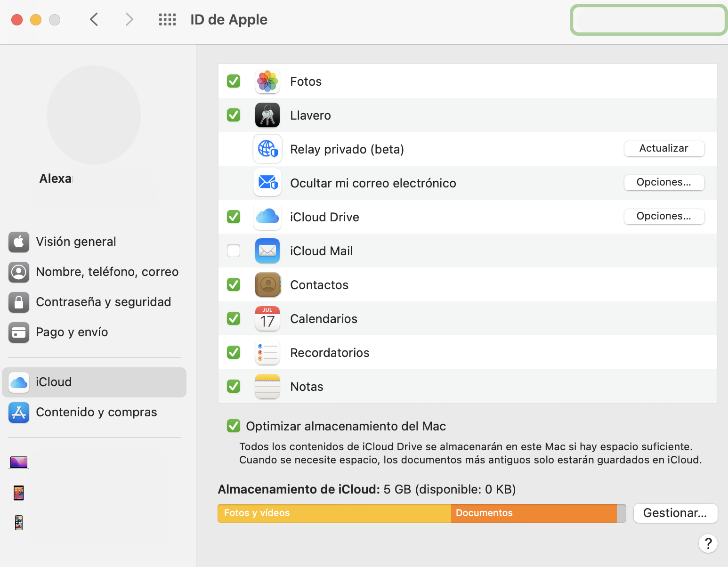728x567 pixels.
Task: Disable iCloud Drive syncing checkbox
Action: point(234,217)
